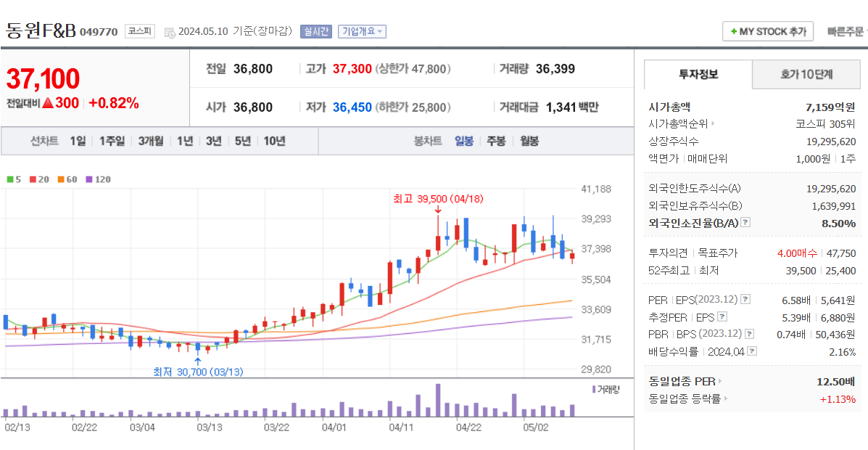Click the 최고 39,500 (04/18) chart marker
Image resolution: width=868 pixels, height=450 pixels.
pyautogui.click(x=438, y=198)
